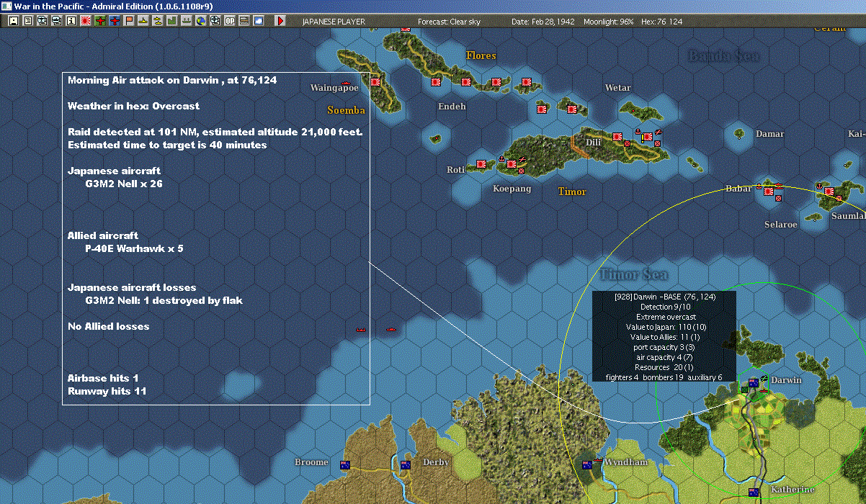Click the crosshair target toolbar icon
This screenshot has height=504, width=866.
click(x=215, y=21)
